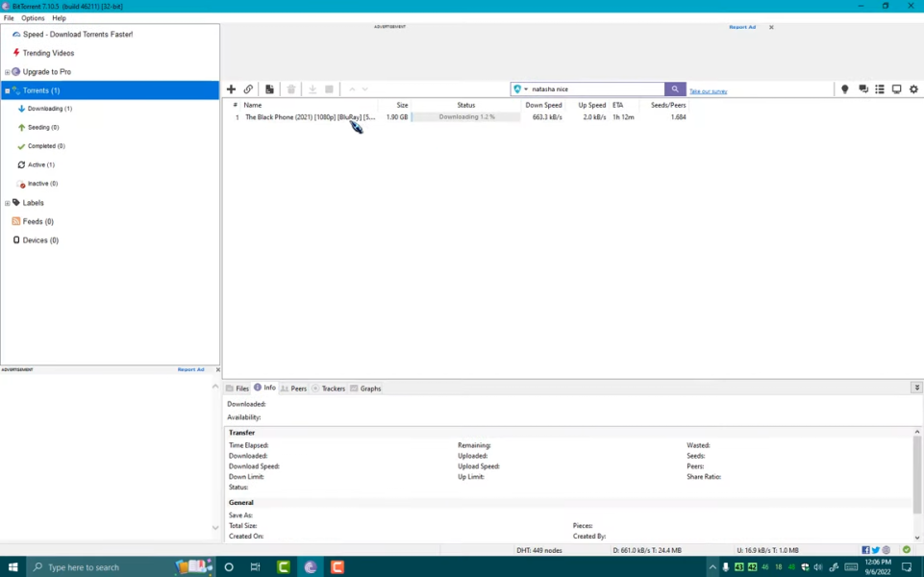This screenshot has width=924, height=577.
Task: Select Devices (0) in sidebar
Action: (40, 240)
